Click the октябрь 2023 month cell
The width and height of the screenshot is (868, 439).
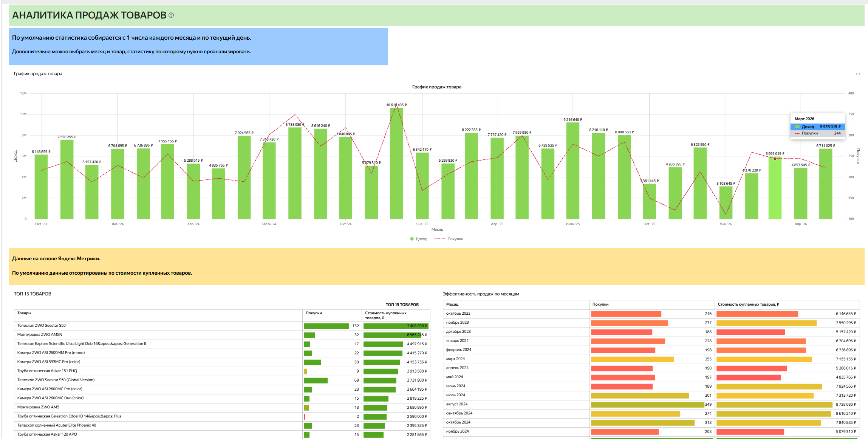tap(516, 314)
